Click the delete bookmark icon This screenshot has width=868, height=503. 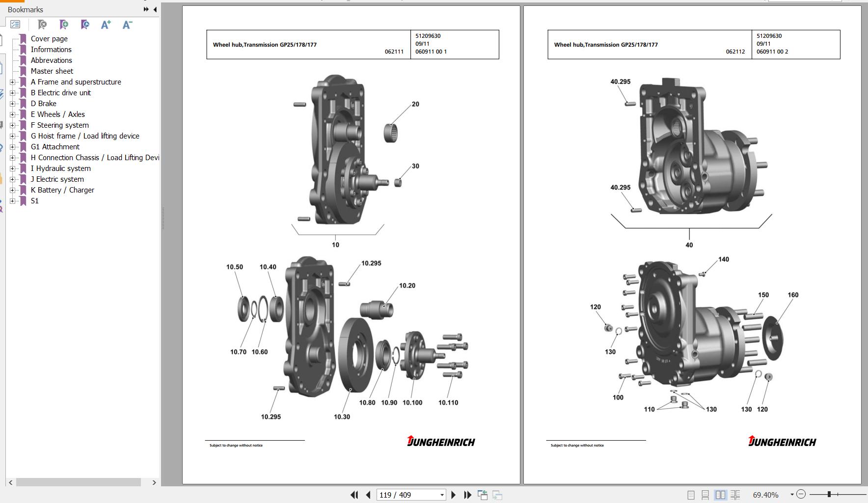[x=42, y=24]
